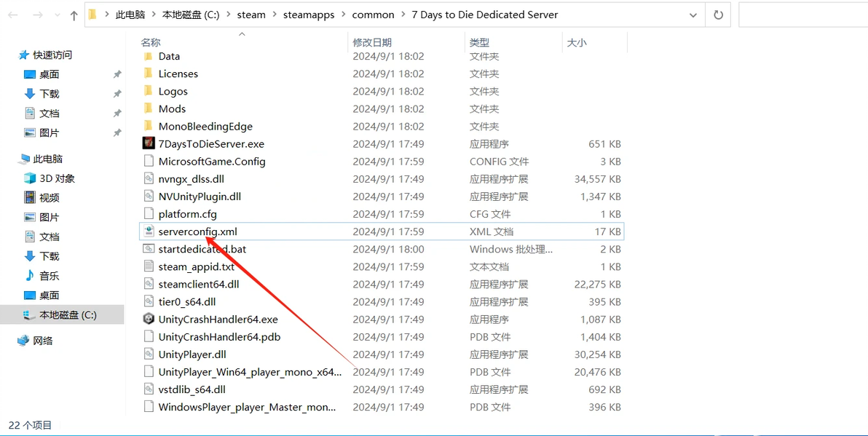868x436 pixels.
Task: Open 快速访问 in the navigation pane
Action: (52, 55)
